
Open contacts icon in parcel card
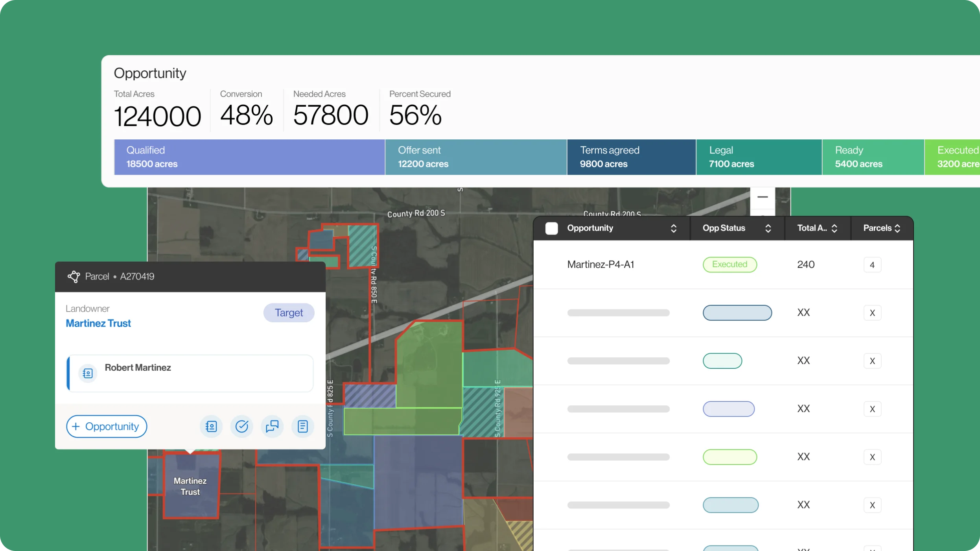pyautogui.click(x=211, y=426)
